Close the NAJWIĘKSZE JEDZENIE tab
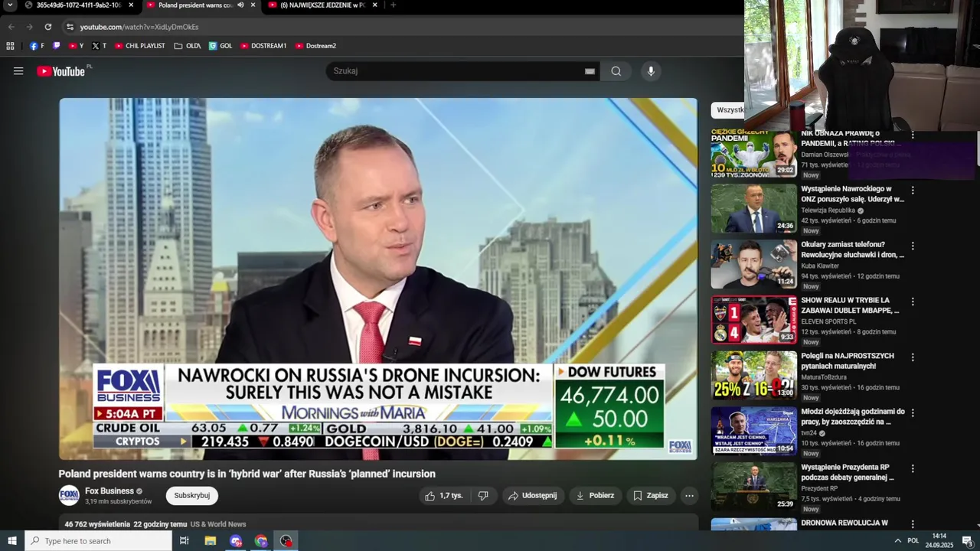980x551 pixels. pyautogui.click(x=374, y=5)
